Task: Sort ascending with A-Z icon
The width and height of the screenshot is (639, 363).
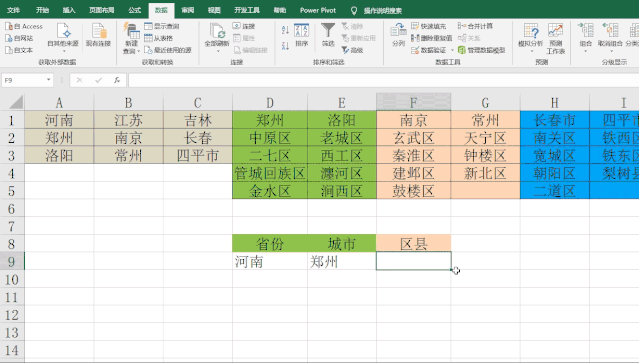Action: coord(285,30)
